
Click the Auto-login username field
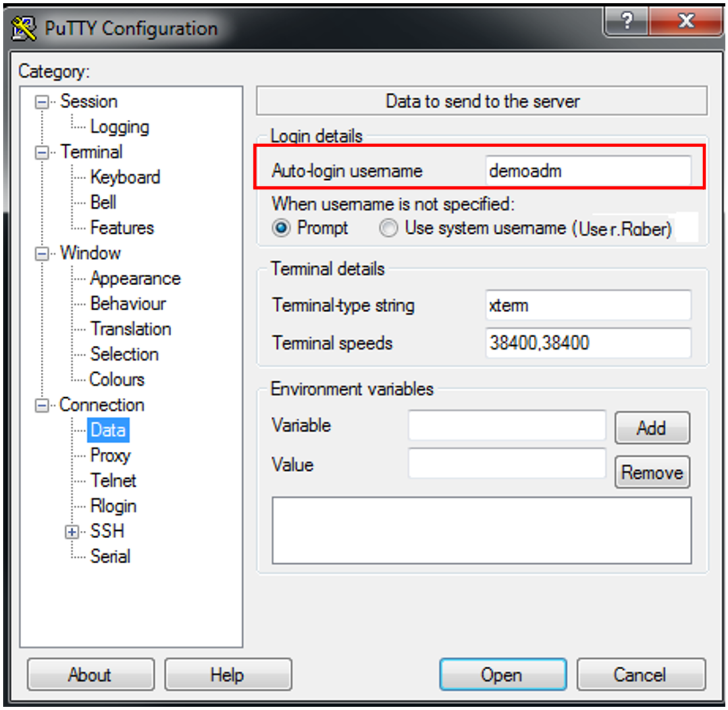[x=588, y=171]
